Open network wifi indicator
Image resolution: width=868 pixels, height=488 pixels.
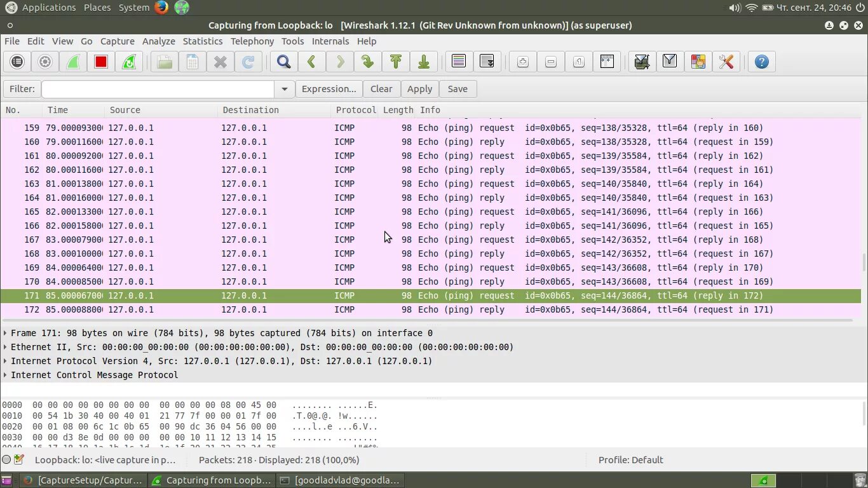pyautogui.click(x=752, y=8)
